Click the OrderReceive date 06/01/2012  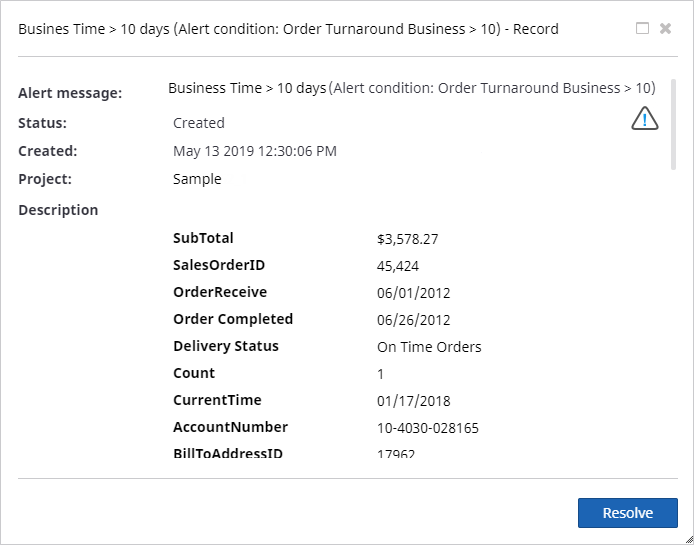tap(414, 293)
